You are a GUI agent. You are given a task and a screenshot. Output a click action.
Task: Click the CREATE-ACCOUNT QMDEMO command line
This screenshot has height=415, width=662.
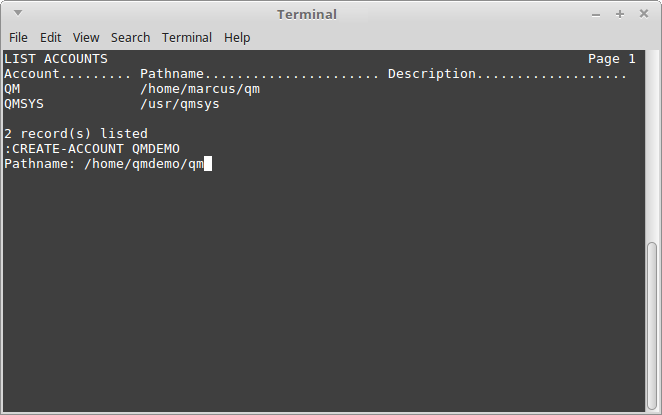(92, 149)
